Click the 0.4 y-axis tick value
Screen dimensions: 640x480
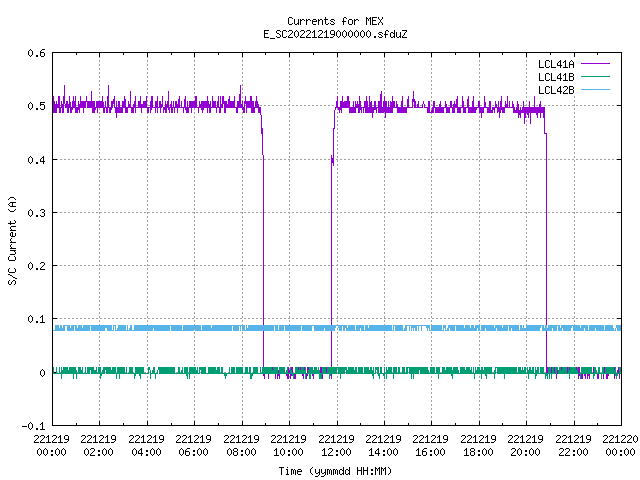36,160
